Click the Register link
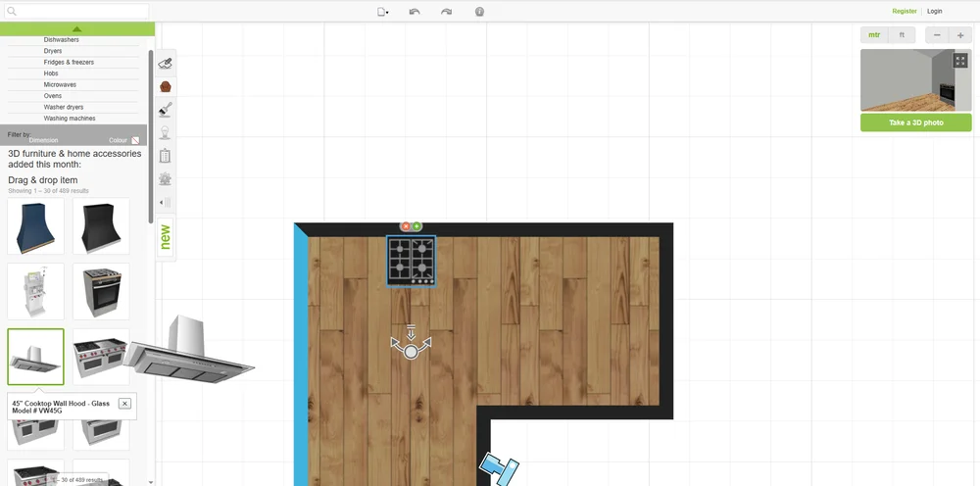Screen dimensions: 980x486 (x=904, y=12)
